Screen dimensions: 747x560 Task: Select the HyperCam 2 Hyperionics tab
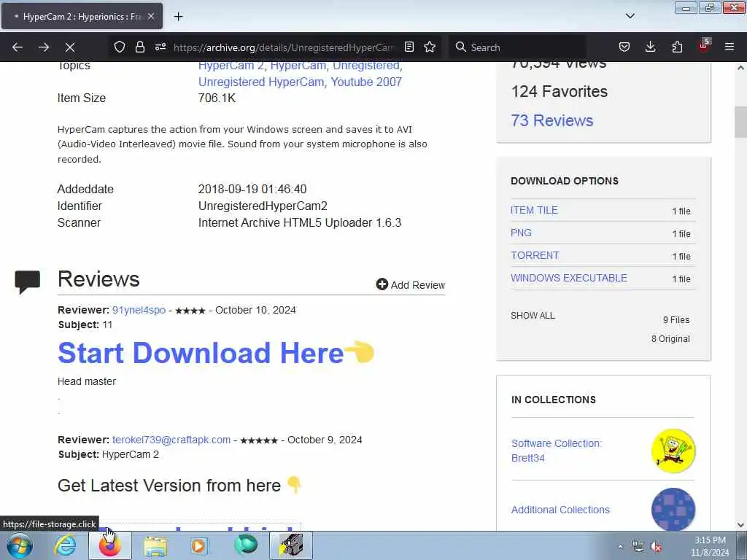coord(82,16)
